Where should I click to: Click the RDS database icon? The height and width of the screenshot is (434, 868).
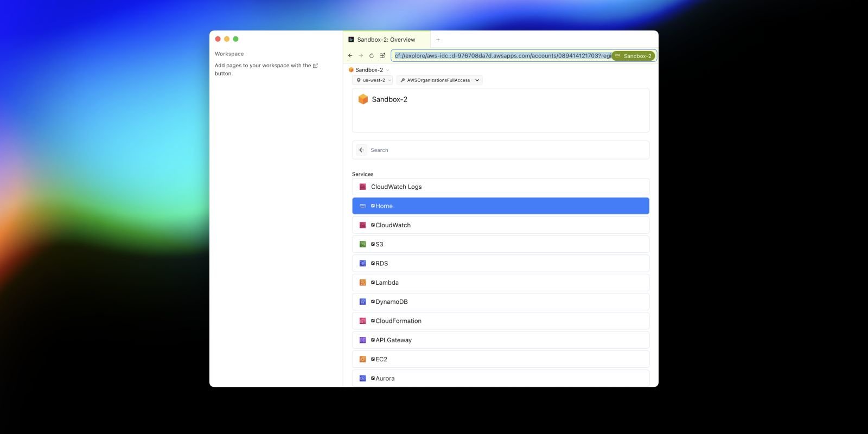tap(363, 264)
